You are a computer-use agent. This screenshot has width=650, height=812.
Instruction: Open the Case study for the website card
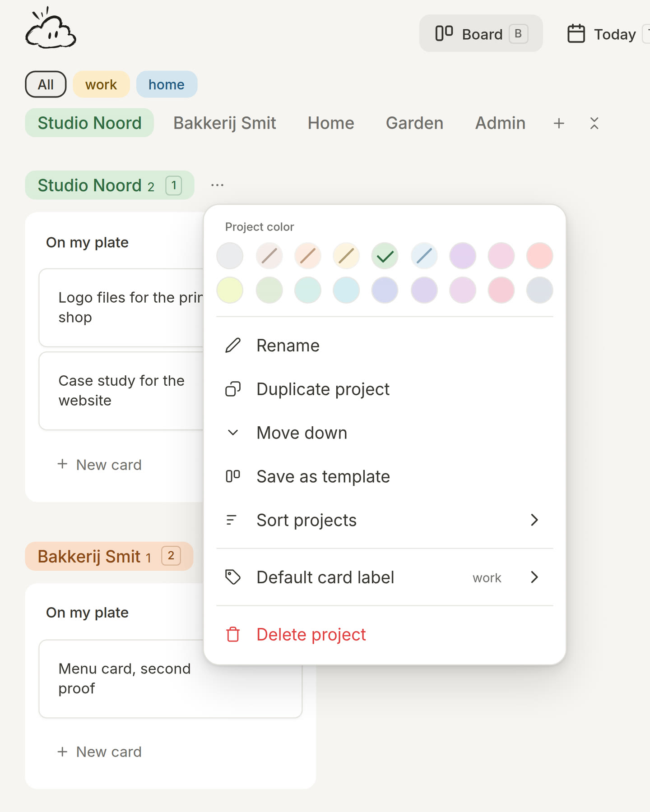coord(122,391)
